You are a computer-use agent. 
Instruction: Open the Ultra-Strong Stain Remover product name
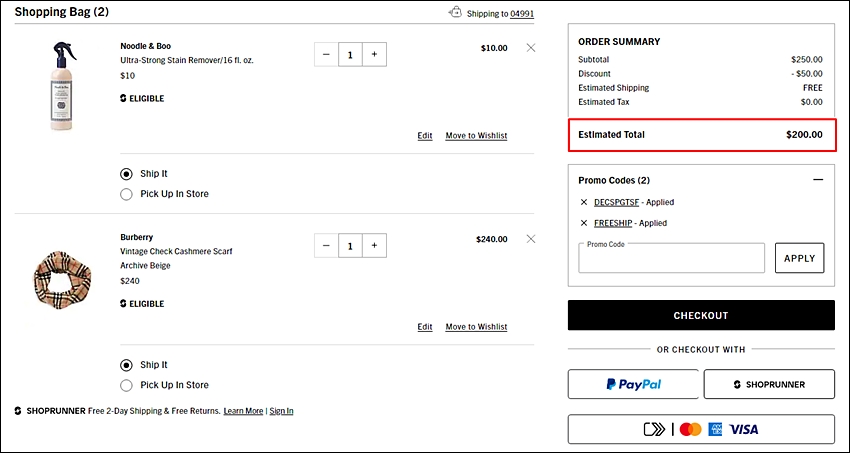pyautogui.click(x=187, y=60)
